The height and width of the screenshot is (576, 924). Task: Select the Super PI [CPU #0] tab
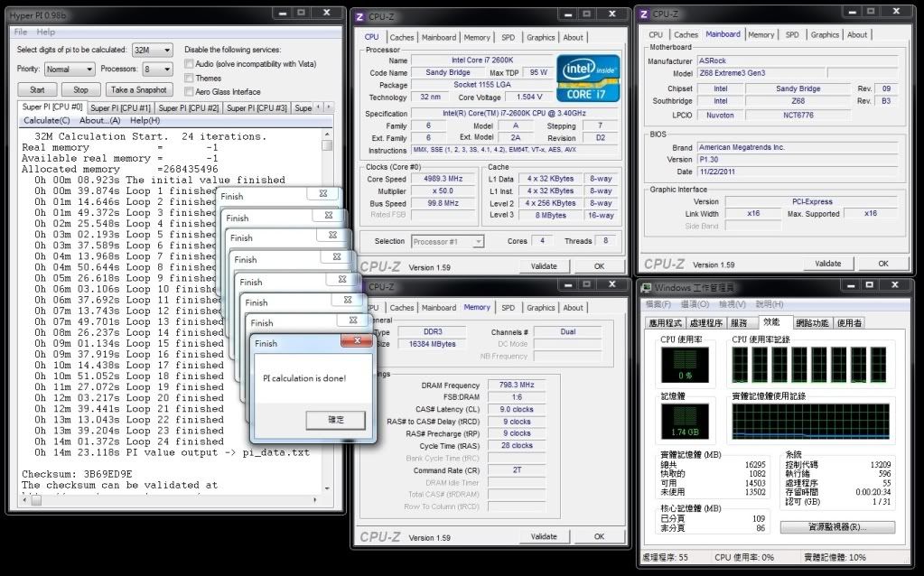(x=52, y=107)
